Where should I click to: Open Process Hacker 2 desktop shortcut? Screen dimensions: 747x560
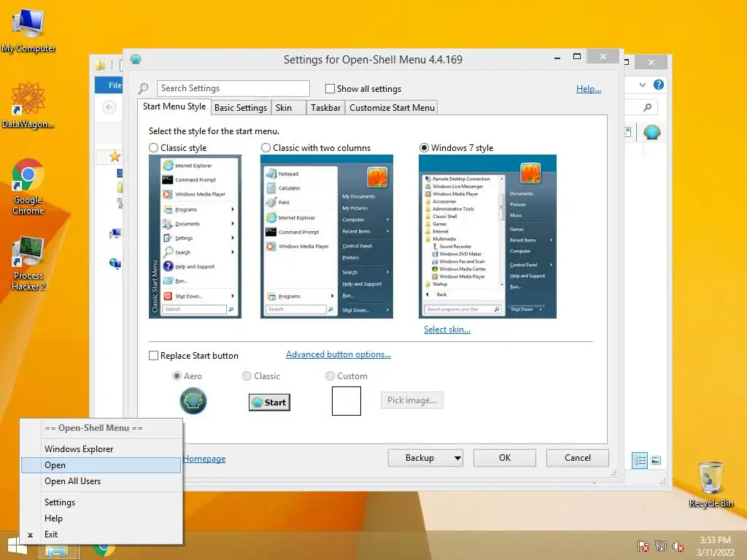pos(28,262)
